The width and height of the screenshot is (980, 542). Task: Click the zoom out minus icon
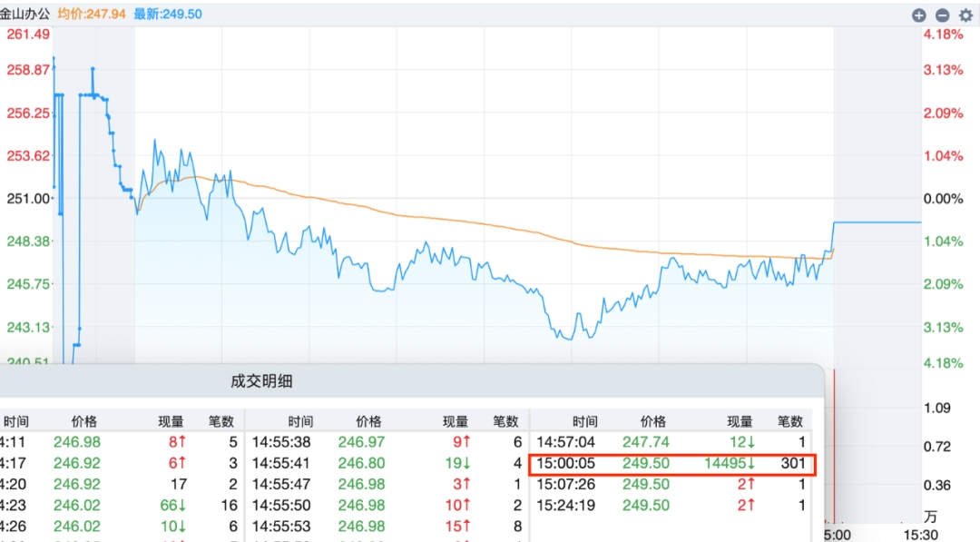pyautogui.click(x=942, y=15)
